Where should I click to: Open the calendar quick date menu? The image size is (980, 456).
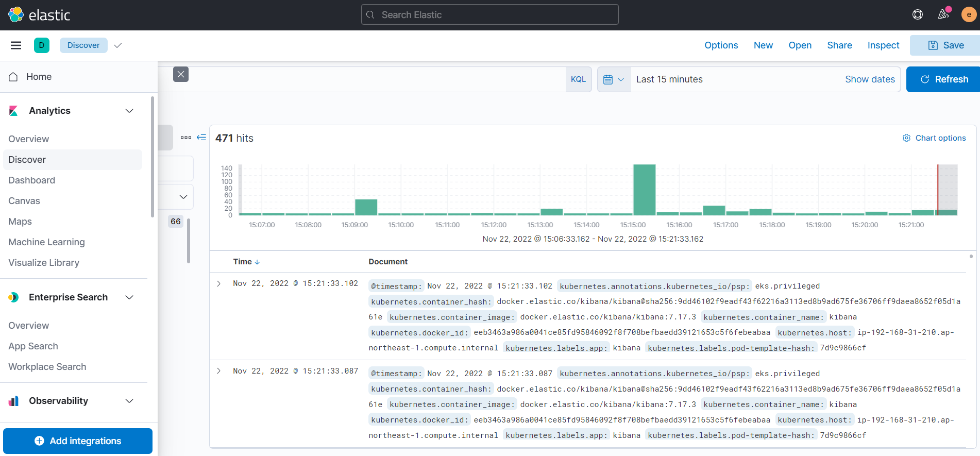point(614,79)
